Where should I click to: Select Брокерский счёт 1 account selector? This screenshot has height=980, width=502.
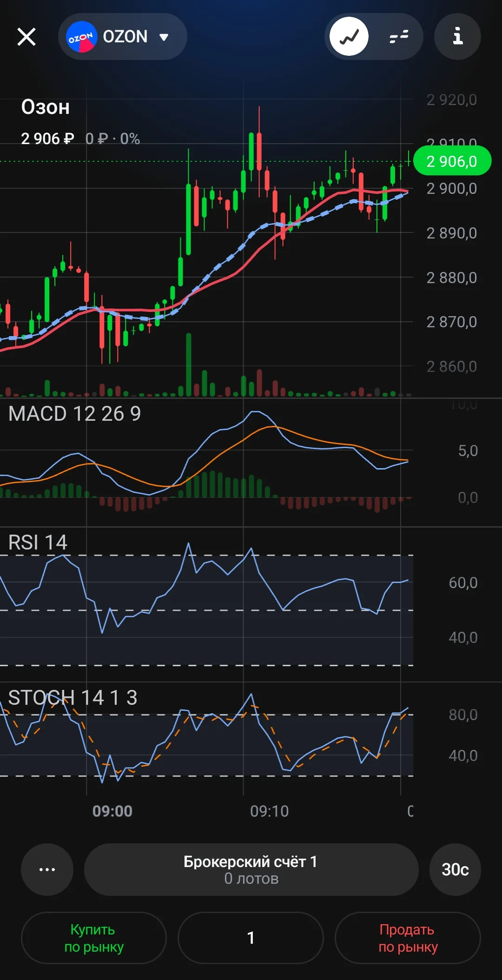(x=251, y=869)
